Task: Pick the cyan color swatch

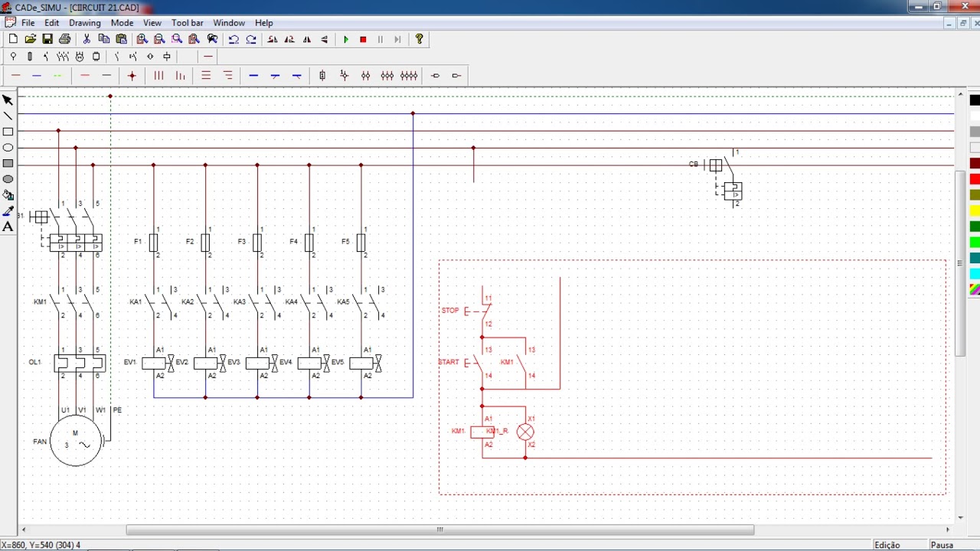Action: (975, 273)
